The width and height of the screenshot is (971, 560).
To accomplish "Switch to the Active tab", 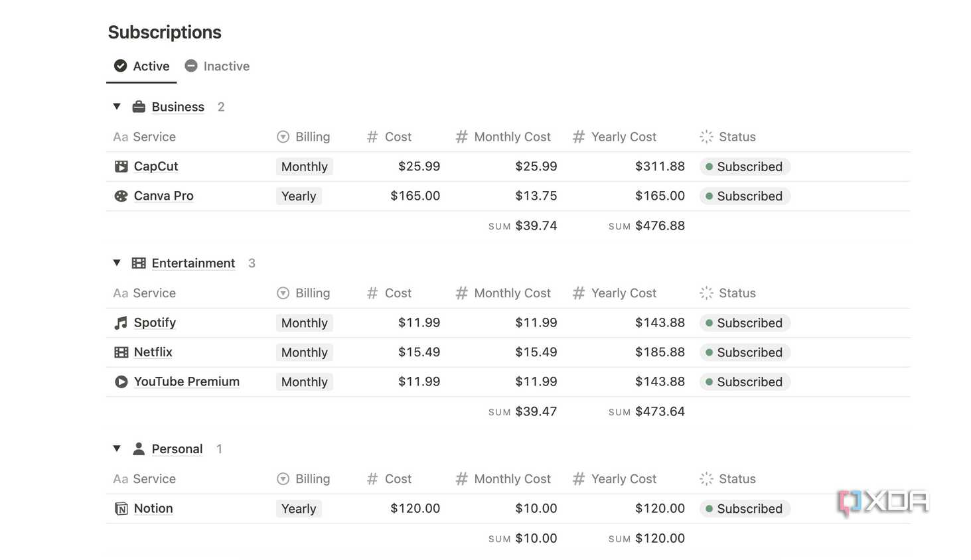I will tap(141, 66).
